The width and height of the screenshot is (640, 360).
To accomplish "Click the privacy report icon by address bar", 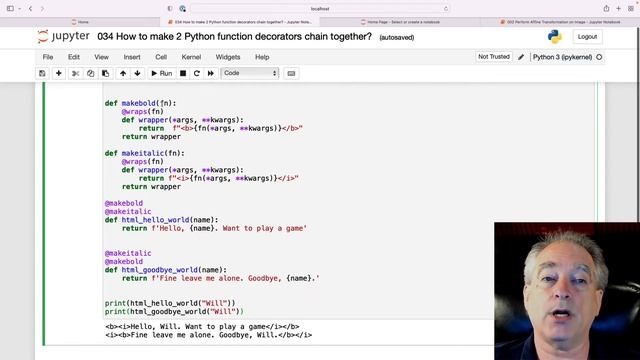I will pos(182,9).
